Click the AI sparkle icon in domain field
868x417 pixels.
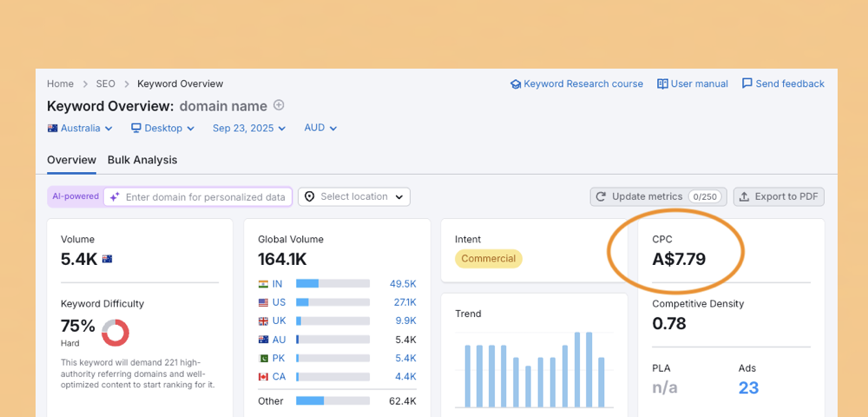(x=115, y=197)
